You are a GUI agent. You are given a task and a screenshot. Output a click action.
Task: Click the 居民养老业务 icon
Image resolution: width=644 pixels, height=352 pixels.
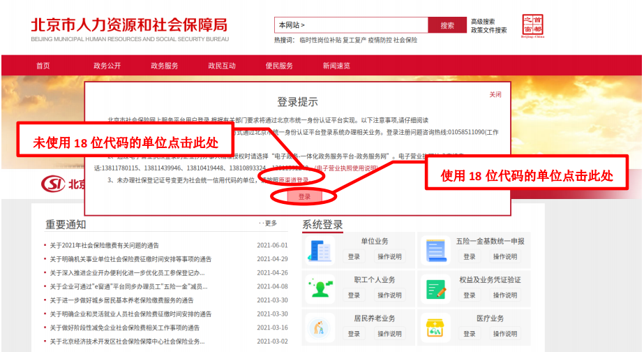click(x=320, y=327)
